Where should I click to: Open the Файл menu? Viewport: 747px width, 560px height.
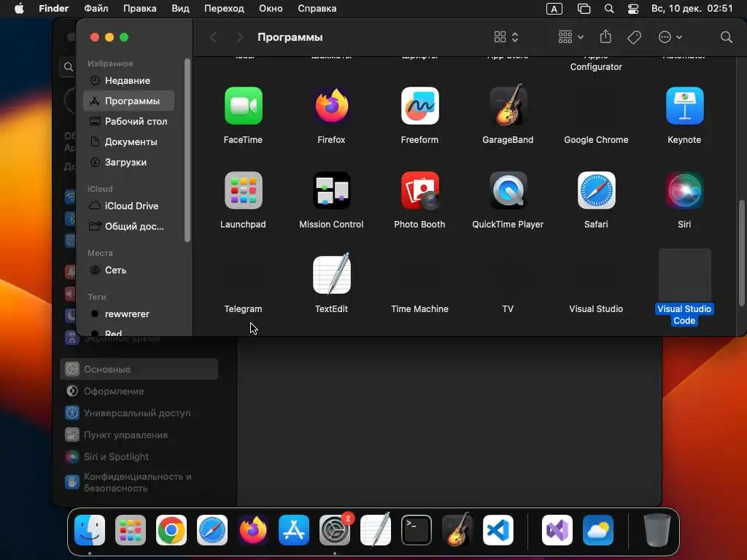(96, 9)
